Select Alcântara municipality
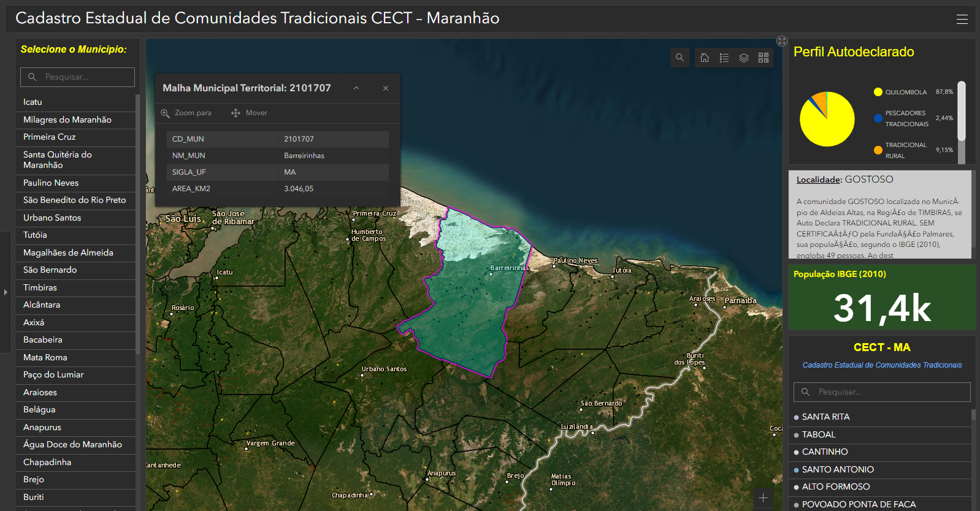 (75, 305)
